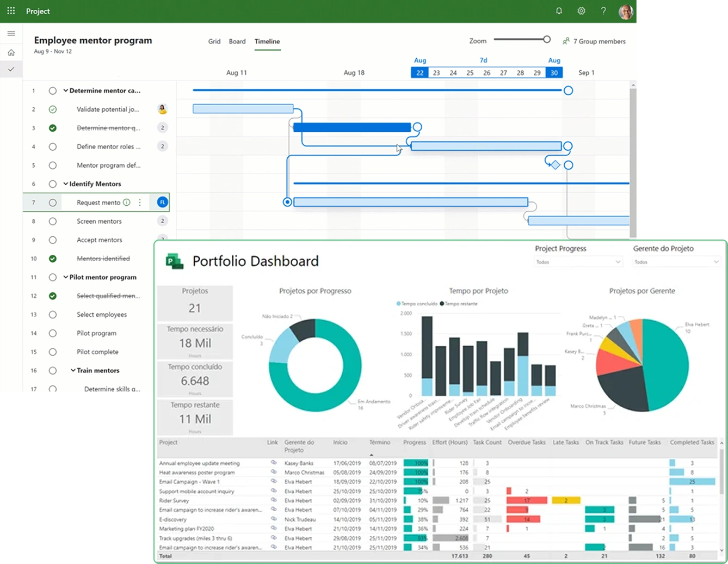Image resolution: width=728 pixels, height=564 pixels.
Task: Open more options on Request mento row
Action: (140, 203)
